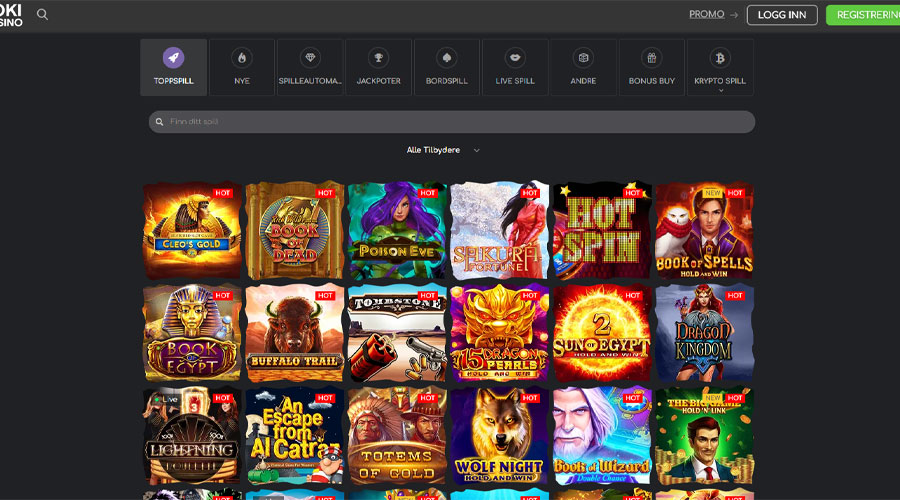The image size is (900, 500).
Task: Open the Tombstone game
Action: click(x=397, y=333)
